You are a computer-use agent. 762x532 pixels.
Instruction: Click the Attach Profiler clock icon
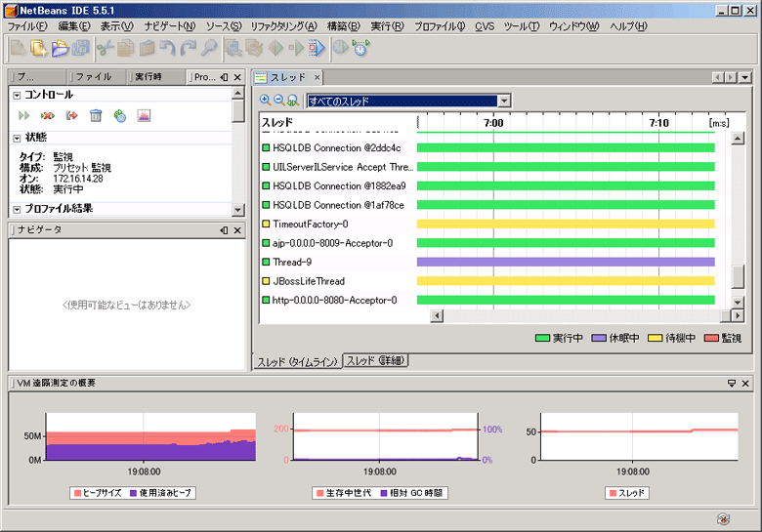pos(361,48)
